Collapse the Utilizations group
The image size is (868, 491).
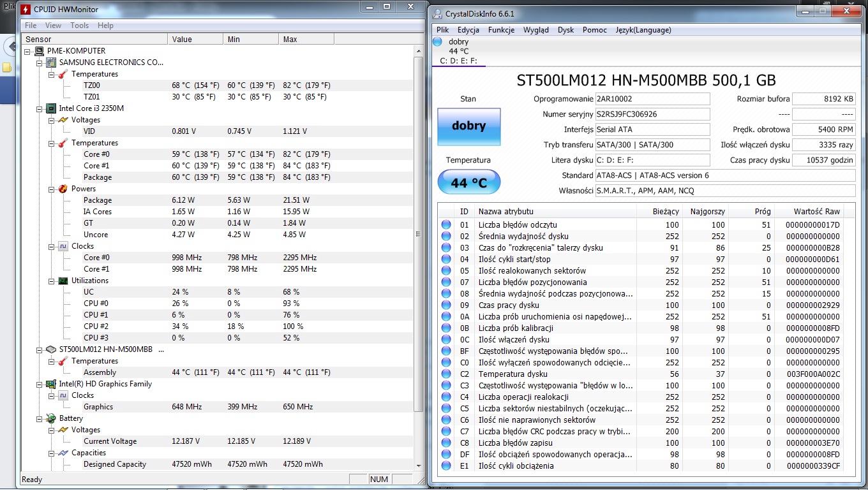[x=51, y=281]
